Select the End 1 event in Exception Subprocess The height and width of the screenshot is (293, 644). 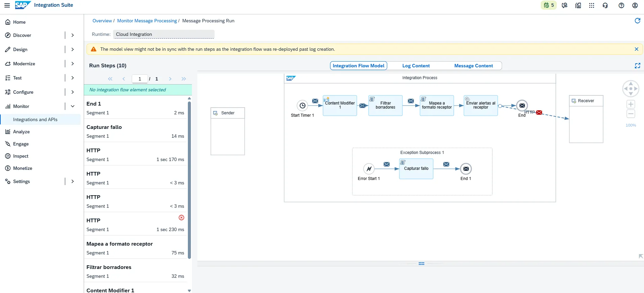[x=466, y=168]
